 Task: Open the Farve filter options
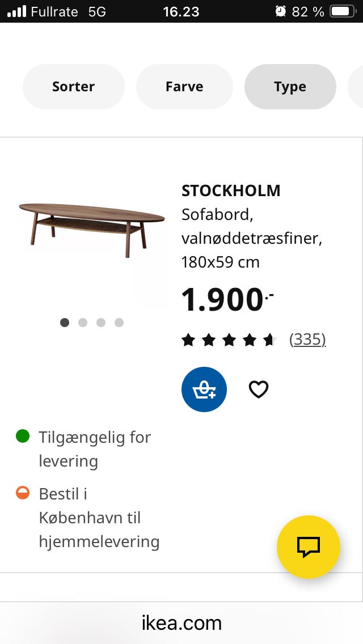[184, 86]
